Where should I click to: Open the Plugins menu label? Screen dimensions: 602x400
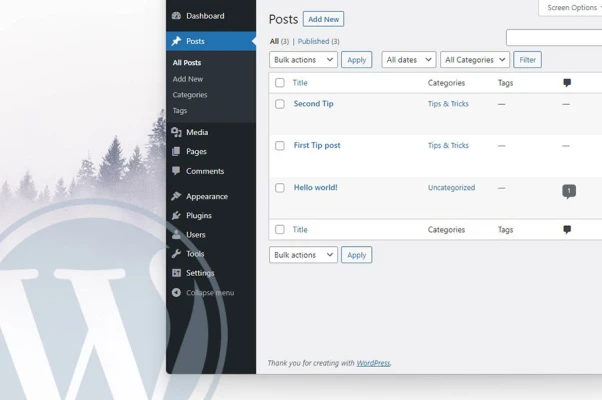click(x=199, y=215)
